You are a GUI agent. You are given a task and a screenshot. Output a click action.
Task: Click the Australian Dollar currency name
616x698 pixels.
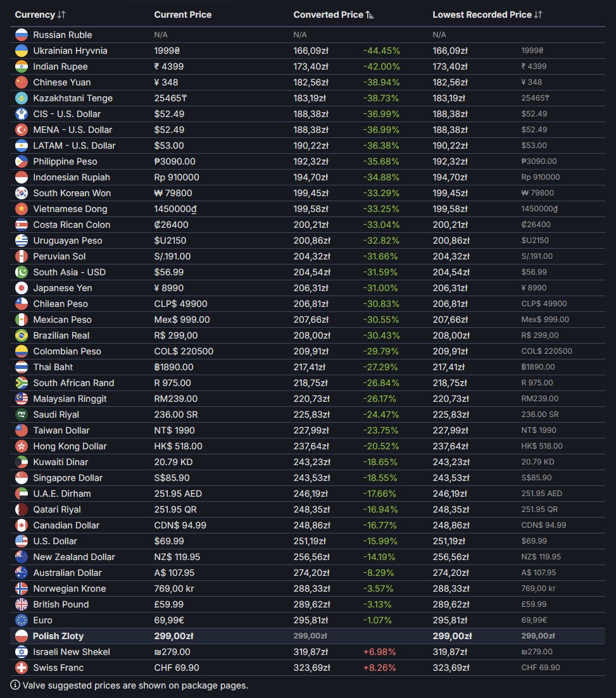67,573
